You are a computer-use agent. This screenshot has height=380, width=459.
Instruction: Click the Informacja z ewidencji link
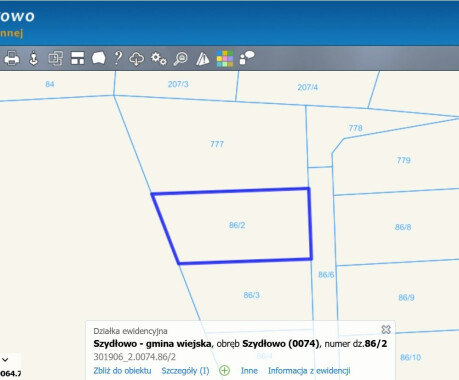[309, 371]
